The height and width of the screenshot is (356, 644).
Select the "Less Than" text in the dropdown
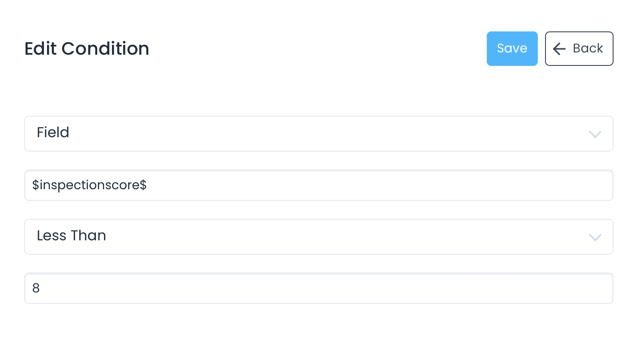pyautogui.click(x=71, y=236)
